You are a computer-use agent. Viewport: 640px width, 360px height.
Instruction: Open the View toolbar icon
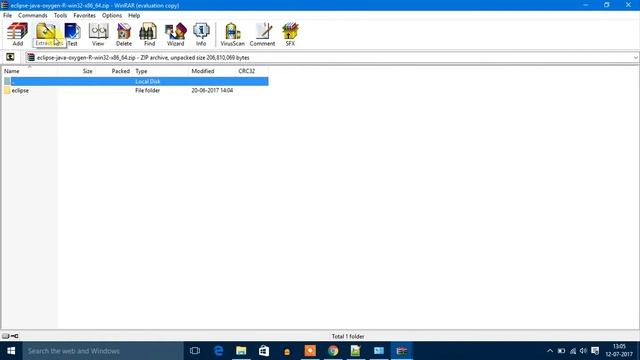coord(98,34)
